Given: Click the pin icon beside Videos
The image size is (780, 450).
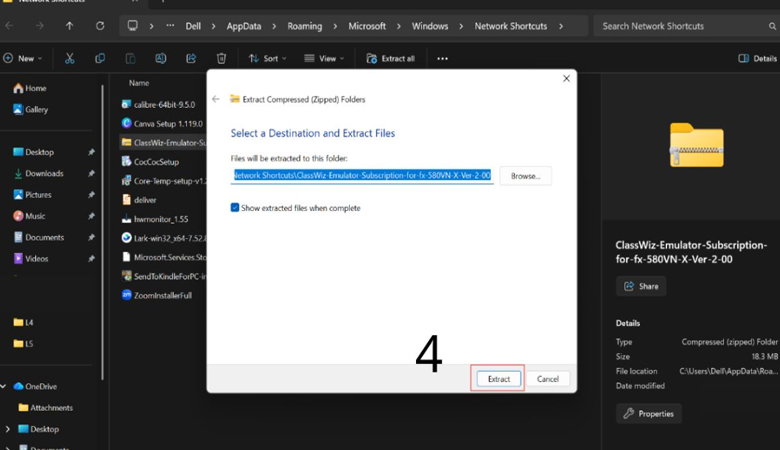Looking at the screenshot, I should point(91,259).
